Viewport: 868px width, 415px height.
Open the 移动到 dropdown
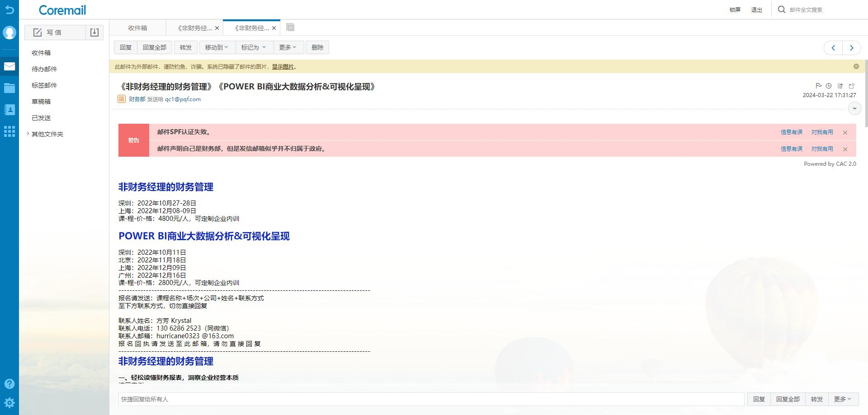pos(217,47)
